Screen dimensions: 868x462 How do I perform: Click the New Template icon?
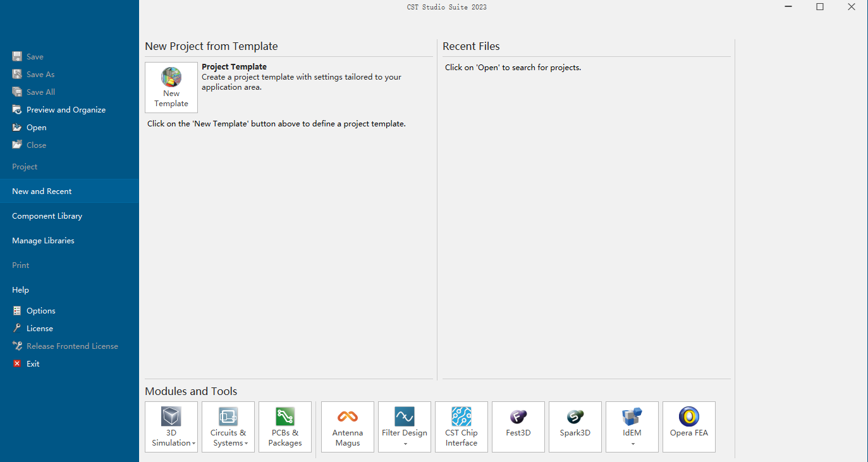tap(171, 78)
